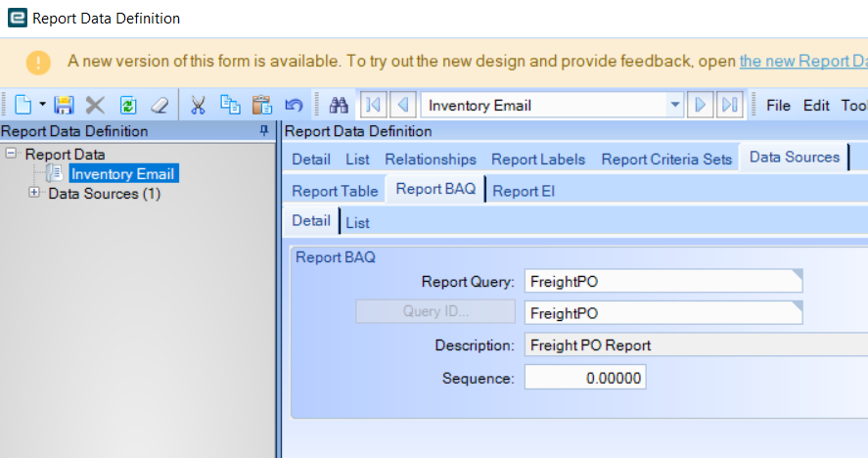This screenshot has width=868, height=458.
Task: Clear the form with the eraser icon
Action: click(160, 105)
